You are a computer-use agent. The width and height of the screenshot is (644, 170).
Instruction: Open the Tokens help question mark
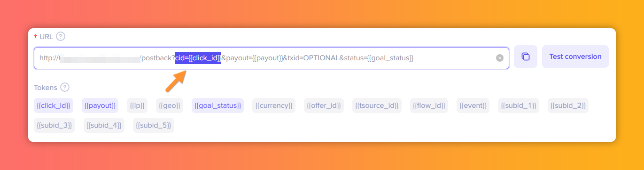[65, 87]
